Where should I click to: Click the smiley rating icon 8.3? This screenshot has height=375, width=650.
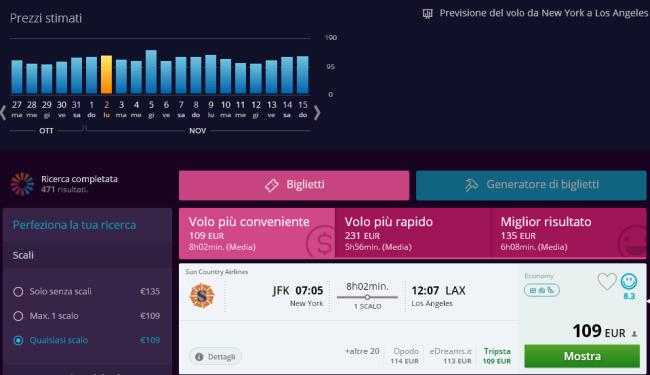click(x=629, y=282)
